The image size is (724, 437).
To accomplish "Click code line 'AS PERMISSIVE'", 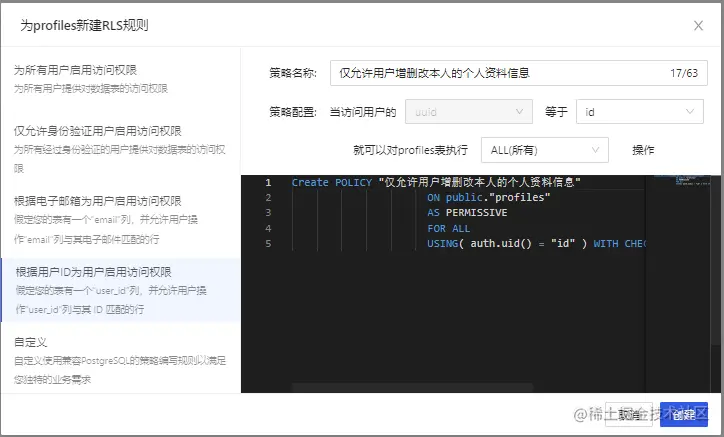I will pyautogui.click(x=467, y=212).
